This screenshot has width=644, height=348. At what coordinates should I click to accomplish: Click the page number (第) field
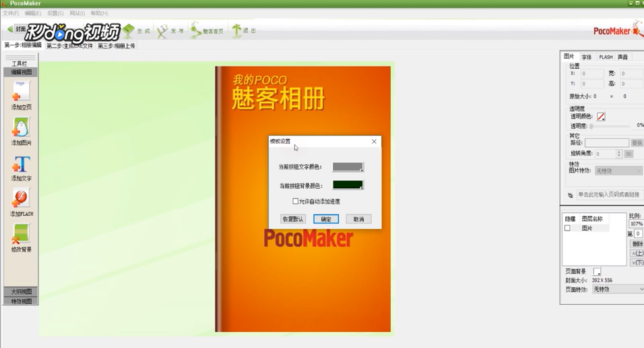coord(638,233)
